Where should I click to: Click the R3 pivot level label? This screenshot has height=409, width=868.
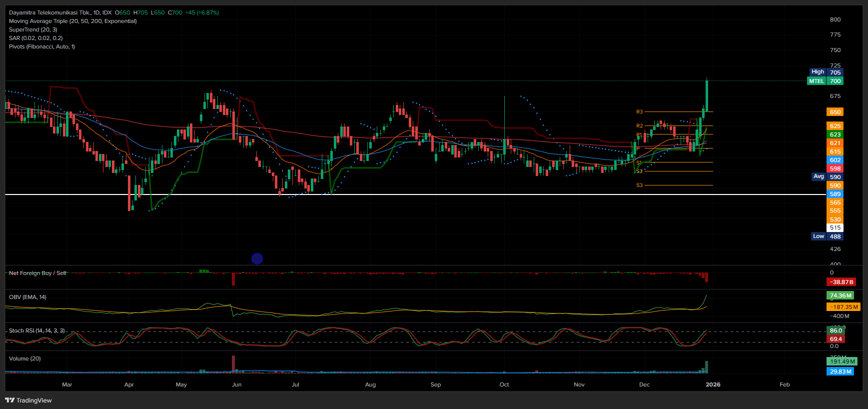click(639, 112)
